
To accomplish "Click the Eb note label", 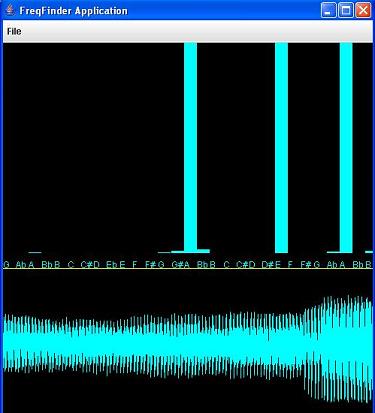I will point(111,265).
